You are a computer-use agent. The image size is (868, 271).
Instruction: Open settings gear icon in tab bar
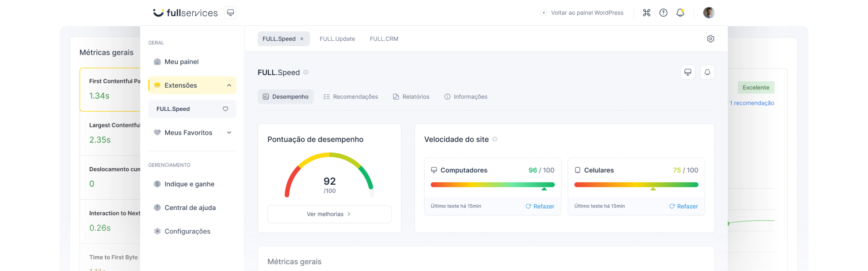[x=710, y=39]
